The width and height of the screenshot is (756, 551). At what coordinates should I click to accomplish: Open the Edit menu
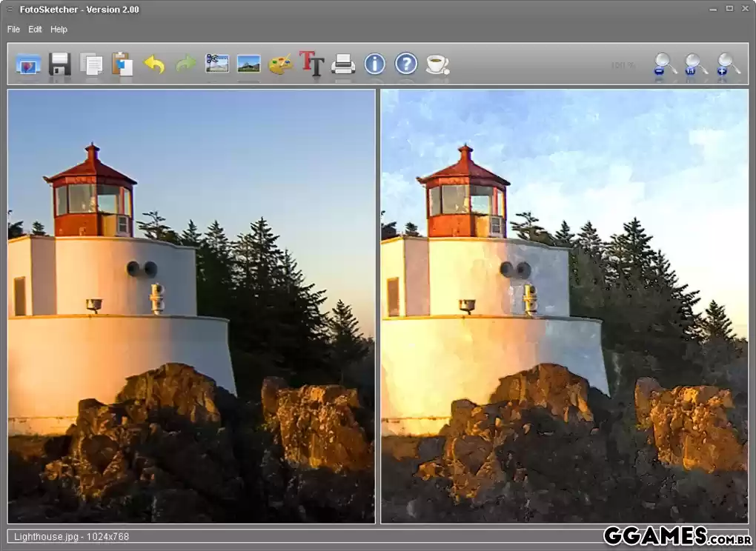(36, 30)
